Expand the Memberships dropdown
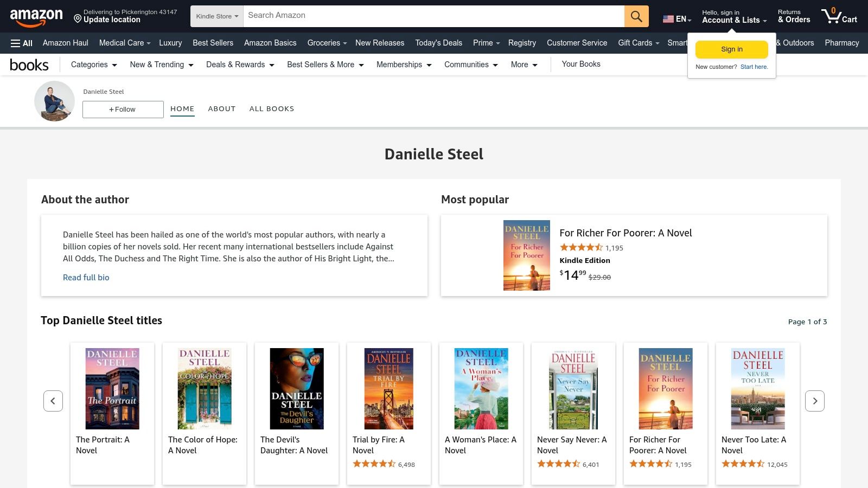The width and height of the screenshot is (868, 488). (x=404, y=65)
